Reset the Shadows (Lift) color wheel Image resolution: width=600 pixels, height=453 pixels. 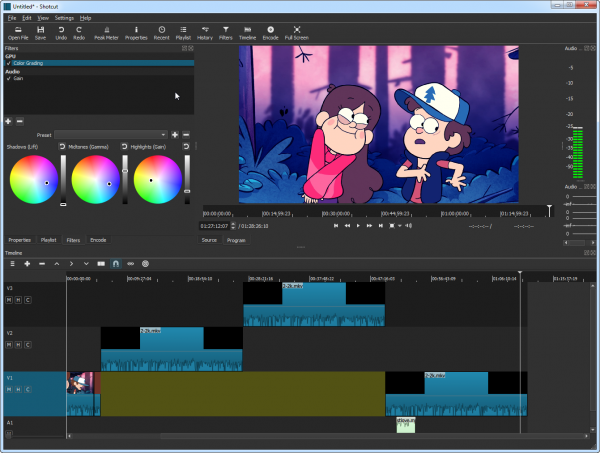tap(62, 146)
